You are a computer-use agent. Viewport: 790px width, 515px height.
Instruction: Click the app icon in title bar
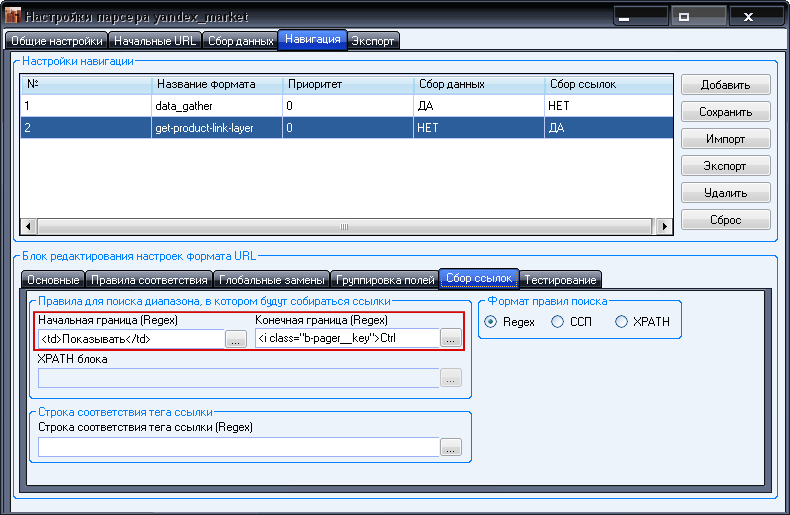(13, 17)
